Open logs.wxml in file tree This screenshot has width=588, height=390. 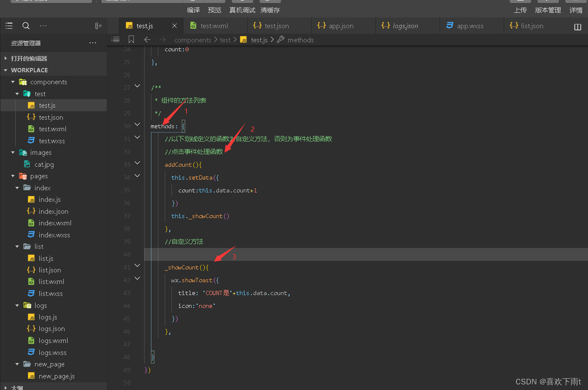(x=53, y=340)
